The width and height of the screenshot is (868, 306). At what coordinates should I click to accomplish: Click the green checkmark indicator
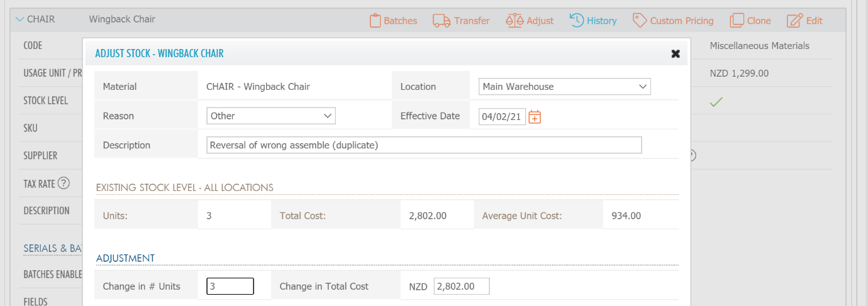tap(715, 102)
